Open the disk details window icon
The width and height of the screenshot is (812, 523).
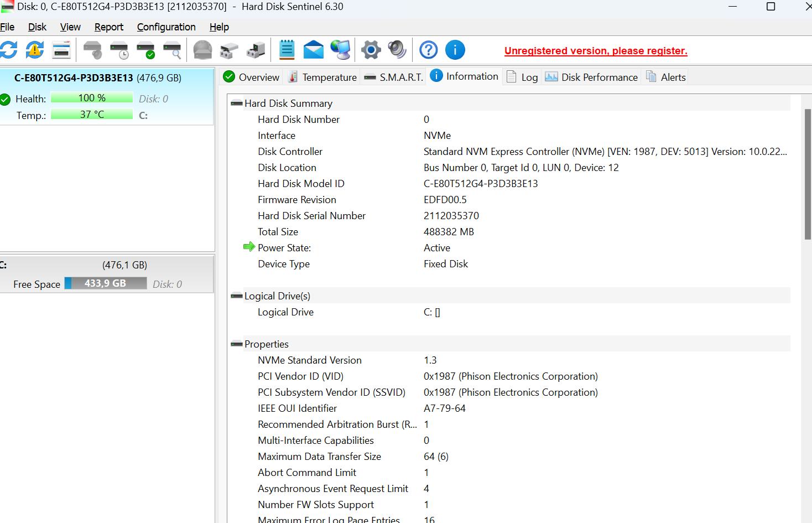61,50
